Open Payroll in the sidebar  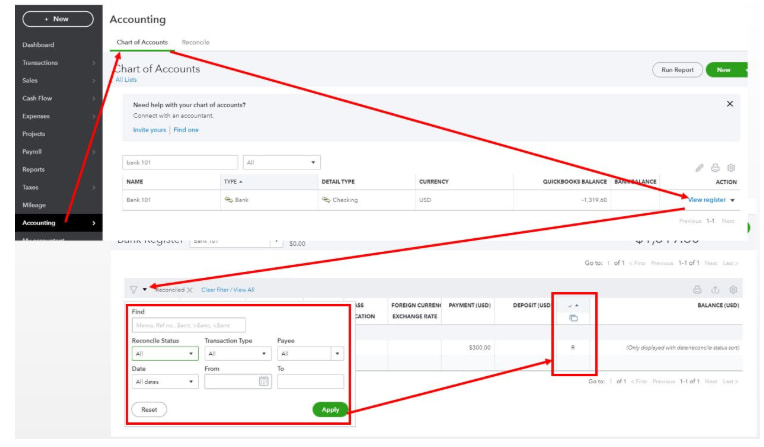(32, 152)
